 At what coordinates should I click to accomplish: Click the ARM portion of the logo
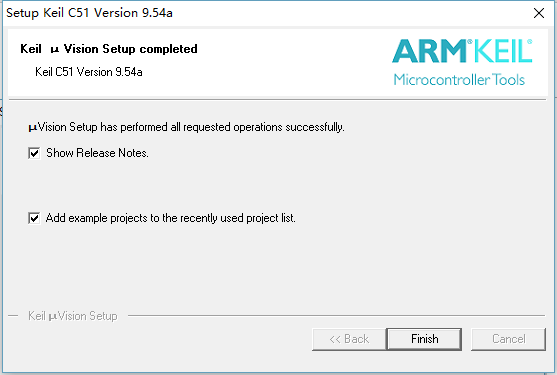[x=429, y=51]
